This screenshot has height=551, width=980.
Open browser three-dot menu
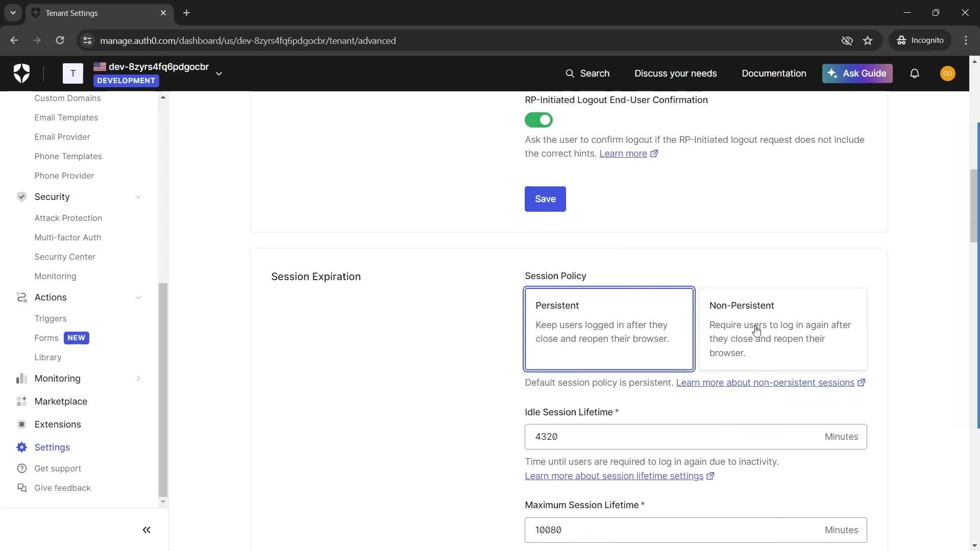point(966,40)
